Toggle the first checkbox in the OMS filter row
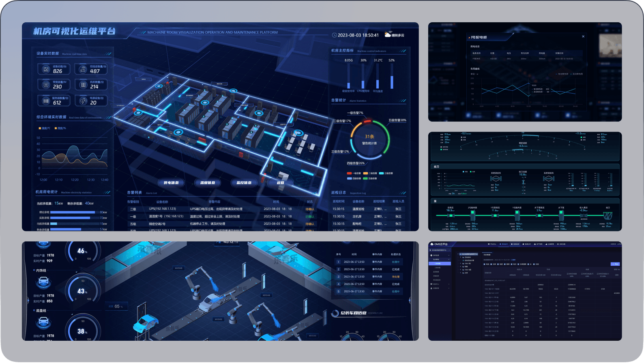The image size is (644, 363). click(485, 264)
